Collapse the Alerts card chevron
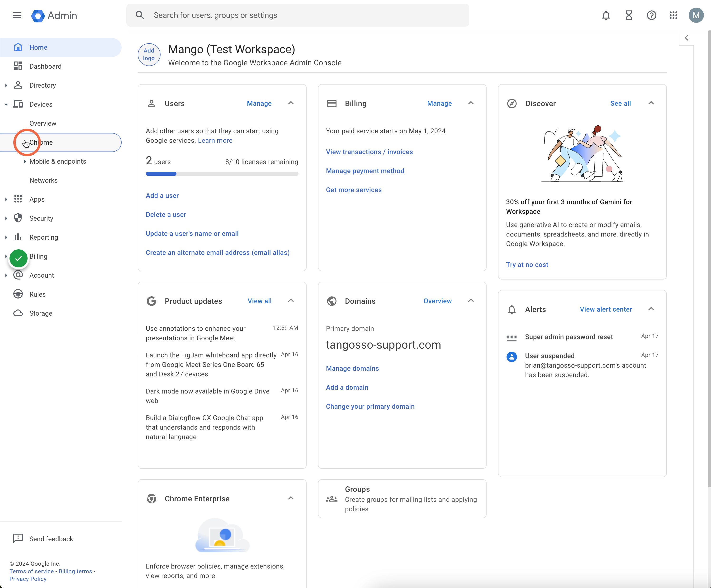 click(651, 309)
